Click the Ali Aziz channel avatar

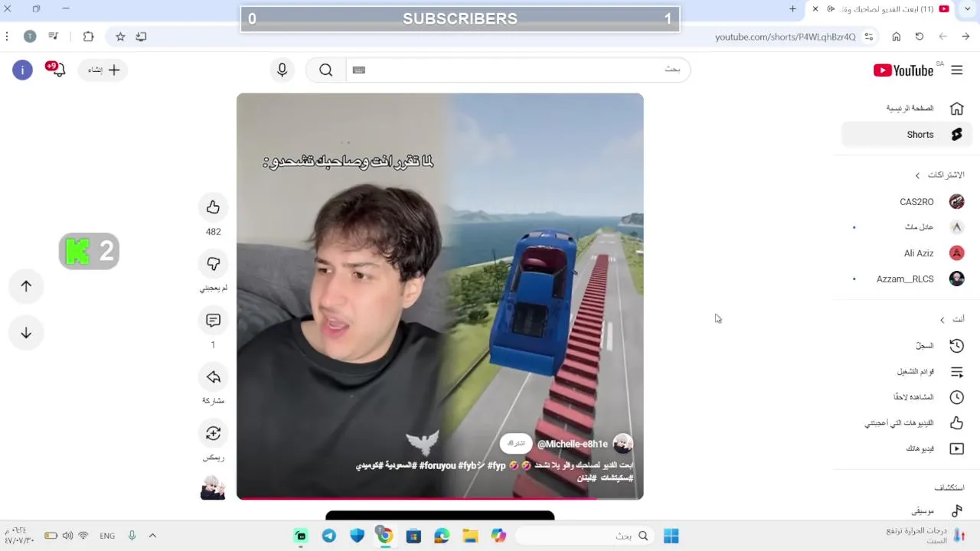click(956, 253)
